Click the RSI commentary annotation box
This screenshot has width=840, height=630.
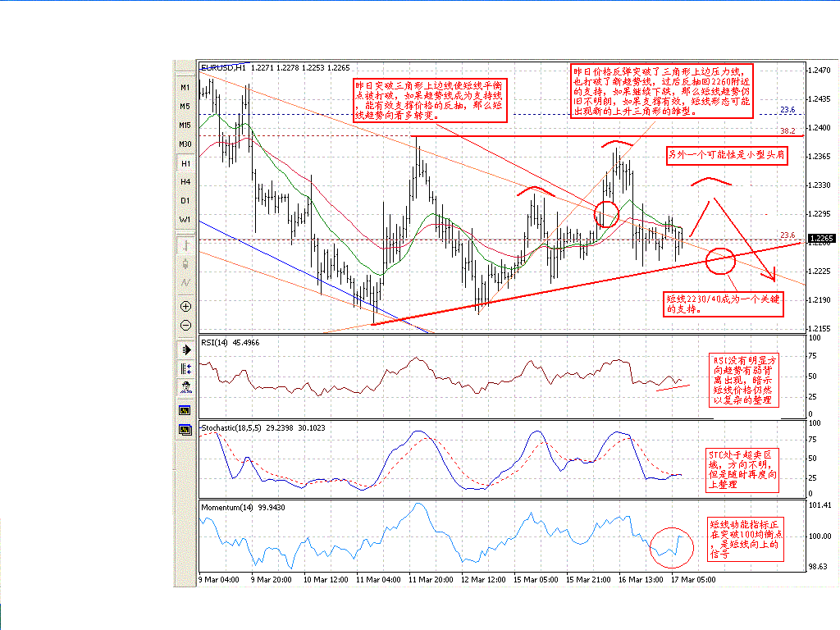(x=743, y=381)
